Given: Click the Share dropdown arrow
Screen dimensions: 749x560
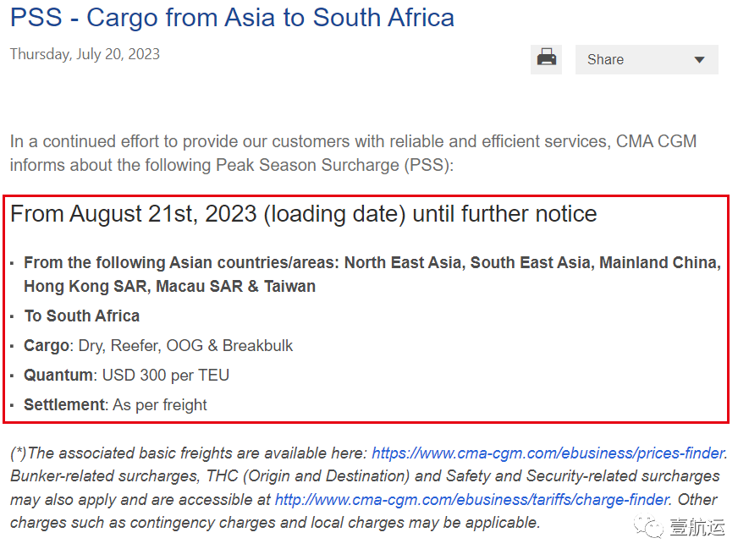Looking at the screenshot, I should click(699, 60).
